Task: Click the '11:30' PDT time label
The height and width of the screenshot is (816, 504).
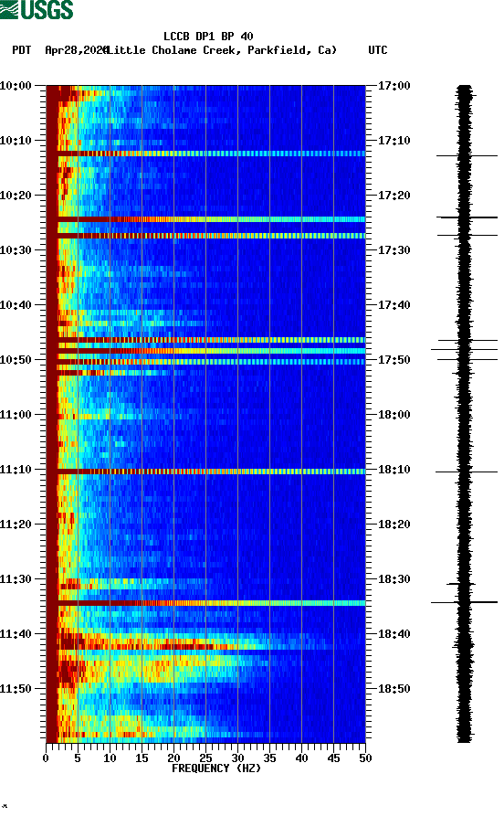Action: 16,579
